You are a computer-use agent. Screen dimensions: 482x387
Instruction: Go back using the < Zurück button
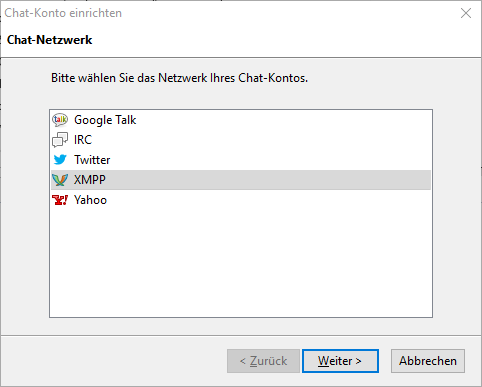[x=263, y=361]
